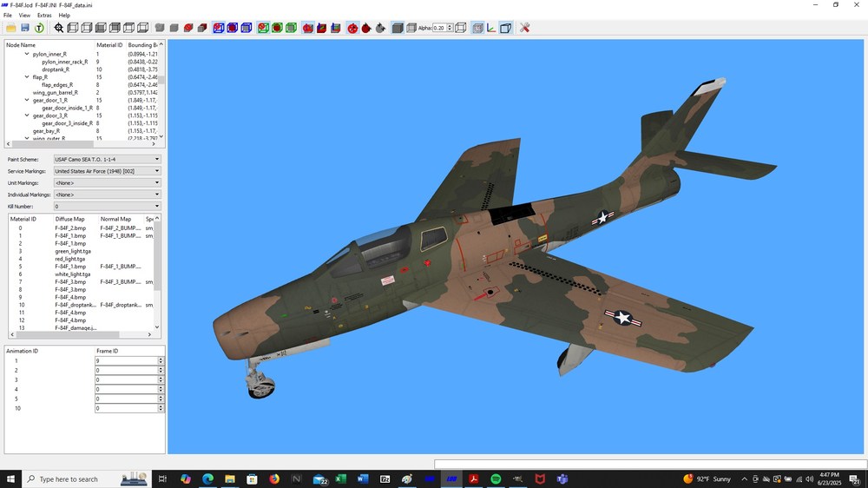868x488 pixels.
Task: Select the gear_bay_R node
Action: click(46, 131)
